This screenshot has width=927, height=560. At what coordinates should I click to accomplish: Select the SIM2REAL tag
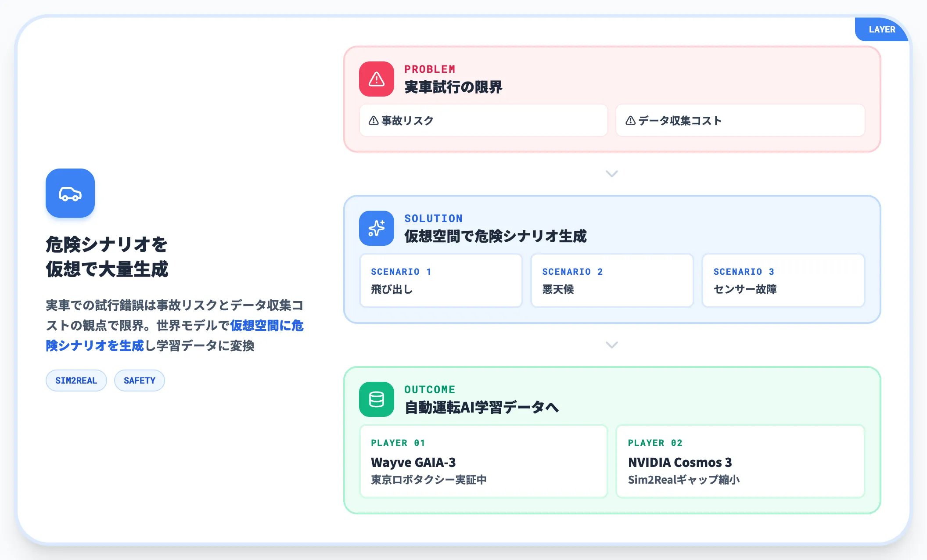coord(76,381)
